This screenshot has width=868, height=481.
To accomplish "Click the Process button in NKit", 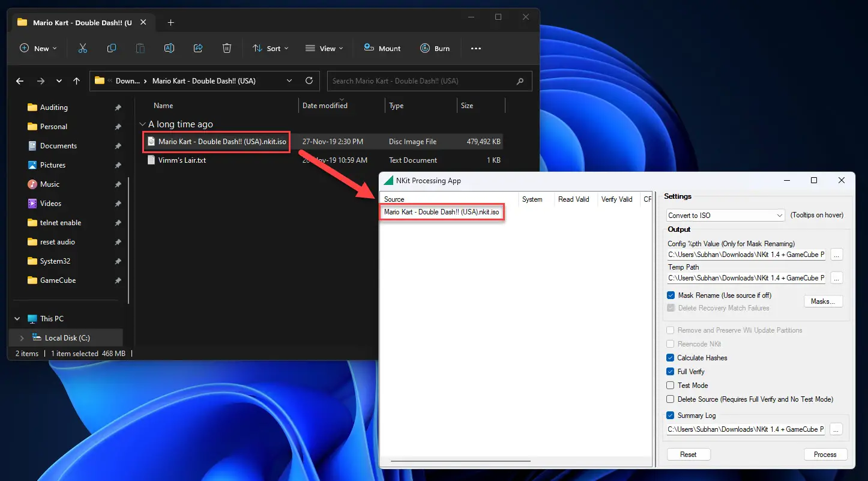I will pyautogui.click(x=825, y=455).
